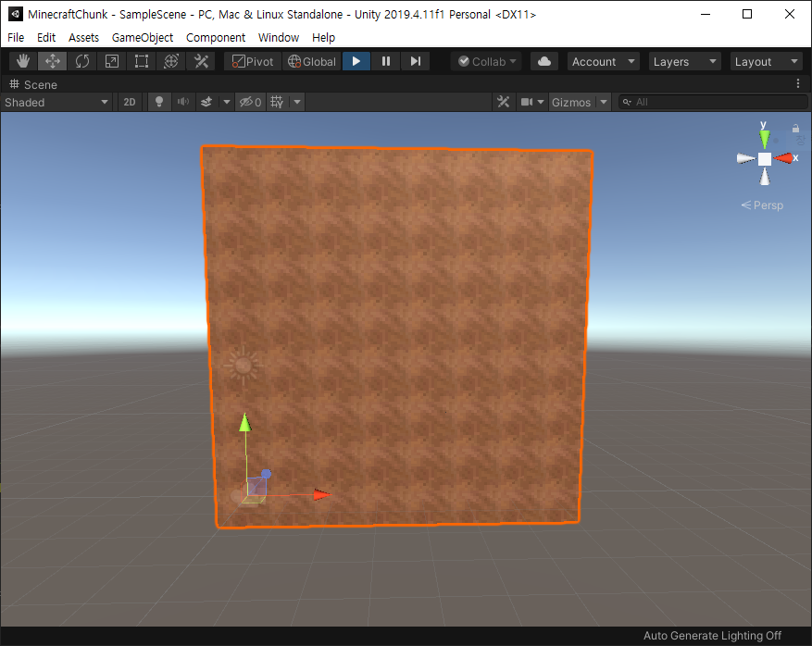
Task: Toggle hidden objects visibility
Action: click(250, 102)
